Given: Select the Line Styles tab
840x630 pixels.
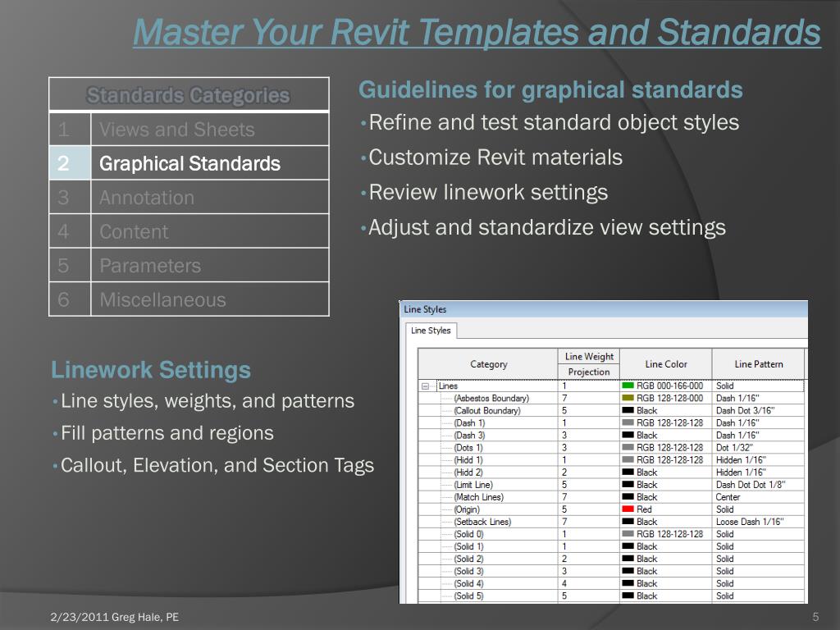Looking at the screenshot, I should click(x=431, y=331).
